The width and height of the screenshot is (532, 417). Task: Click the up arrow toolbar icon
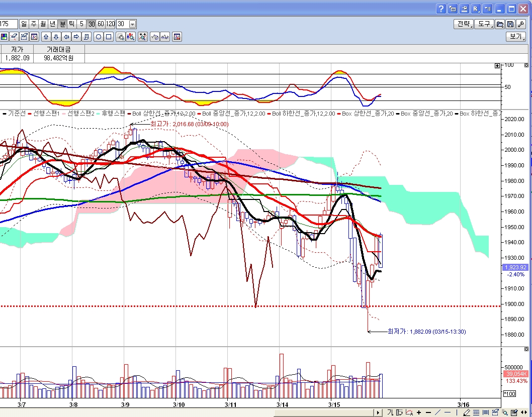(46, 37)
